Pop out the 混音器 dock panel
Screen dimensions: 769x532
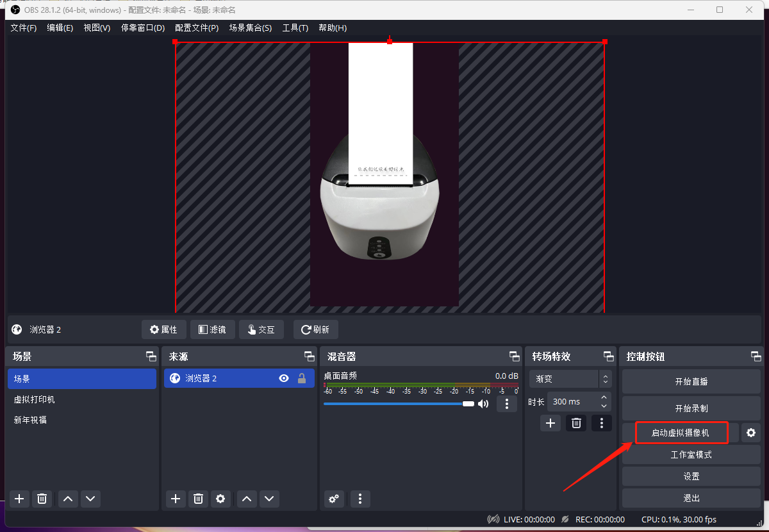tap(514, 356)
